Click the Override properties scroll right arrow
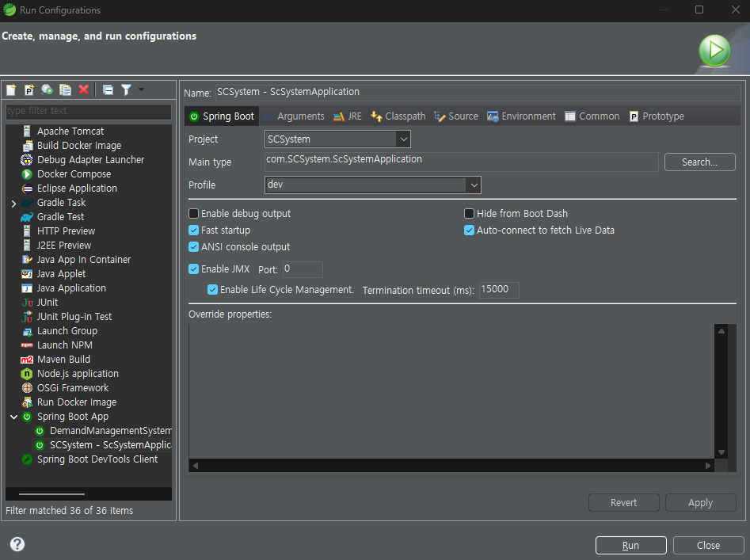750x560 pixels. coord(708,466)
